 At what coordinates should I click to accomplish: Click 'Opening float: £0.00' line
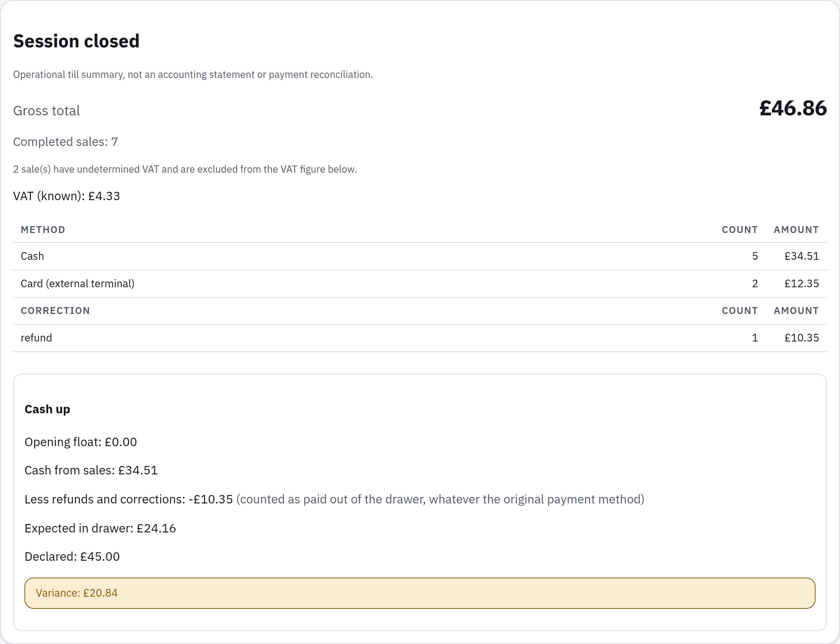[x=81, y=442]
